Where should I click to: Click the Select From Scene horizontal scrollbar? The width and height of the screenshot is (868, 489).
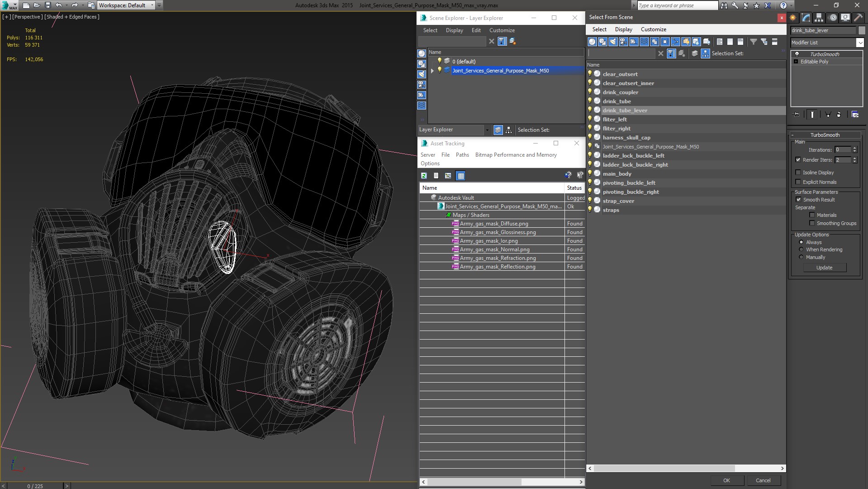(x=664, y=469)
